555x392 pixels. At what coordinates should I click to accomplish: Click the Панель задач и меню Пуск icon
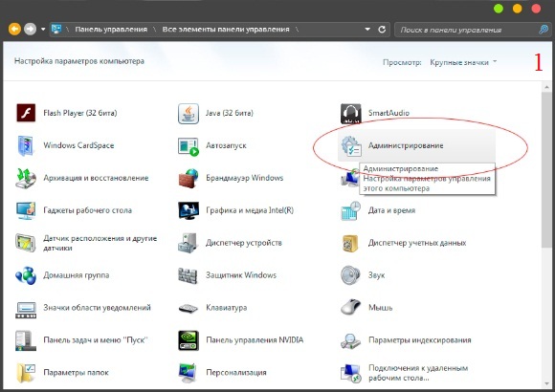pos(26,340)
